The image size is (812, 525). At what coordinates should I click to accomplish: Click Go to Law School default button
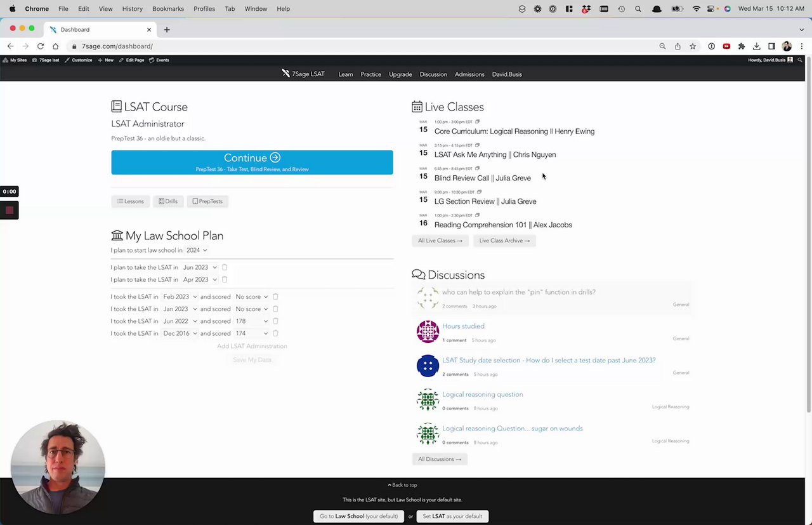(358, 516)
